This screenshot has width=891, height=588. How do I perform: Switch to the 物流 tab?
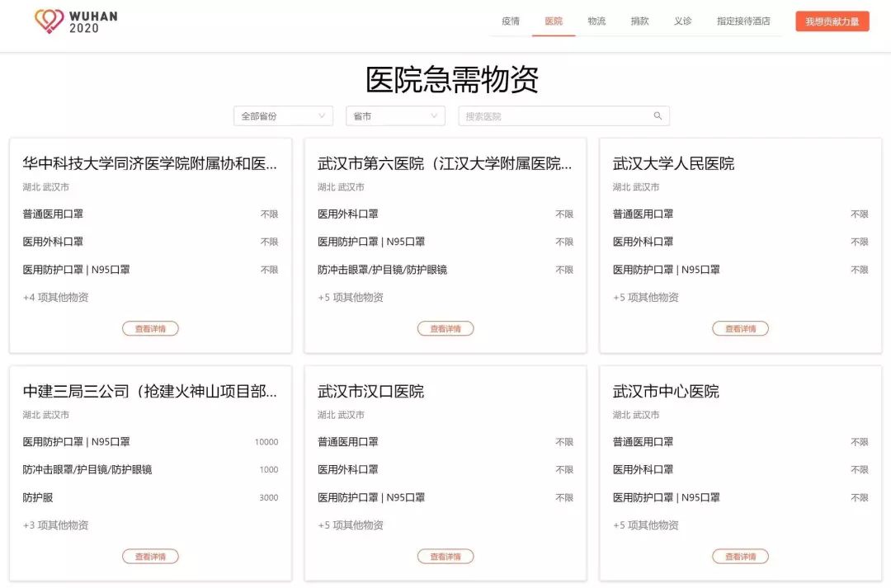click(596, 21)
